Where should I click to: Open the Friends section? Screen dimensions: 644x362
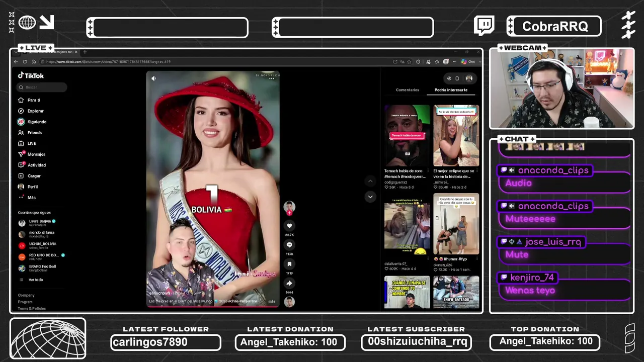30,133
